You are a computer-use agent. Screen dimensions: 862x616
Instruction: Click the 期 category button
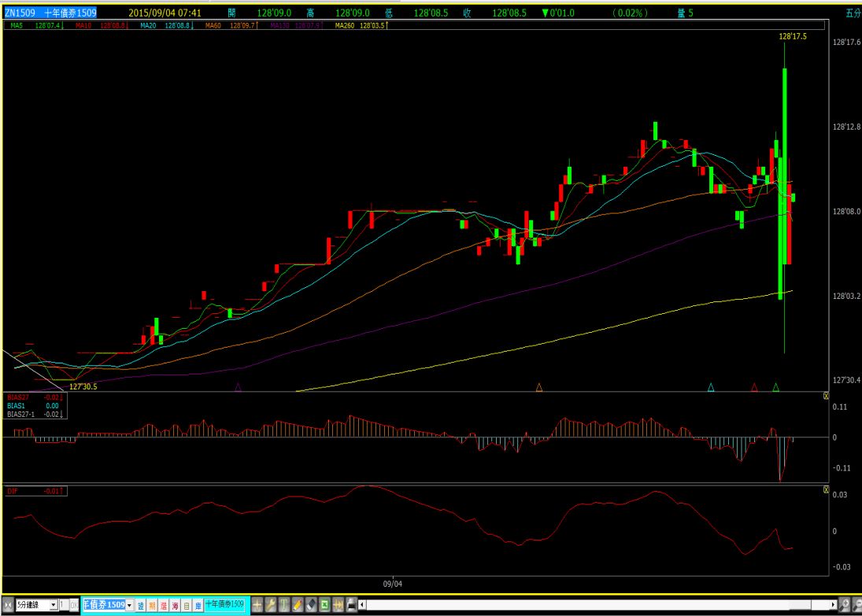[x=152, y=605]
